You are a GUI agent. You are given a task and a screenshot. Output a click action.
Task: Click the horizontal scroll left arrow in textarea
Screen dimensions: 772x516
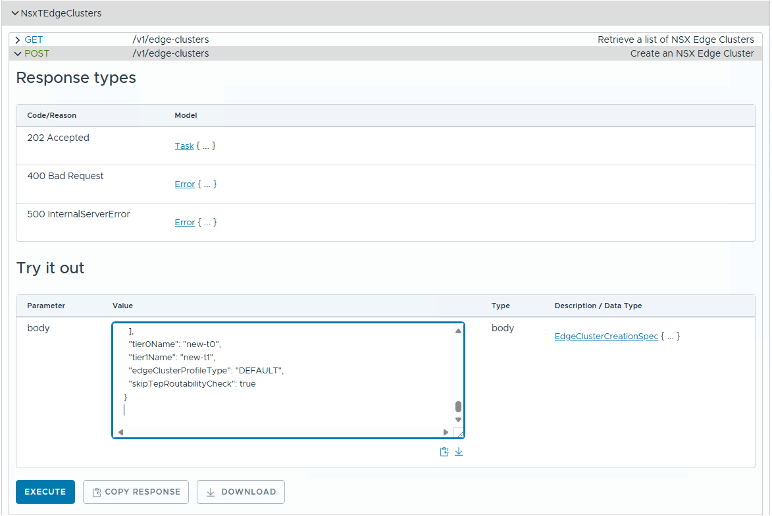click(x=120, y=432)
